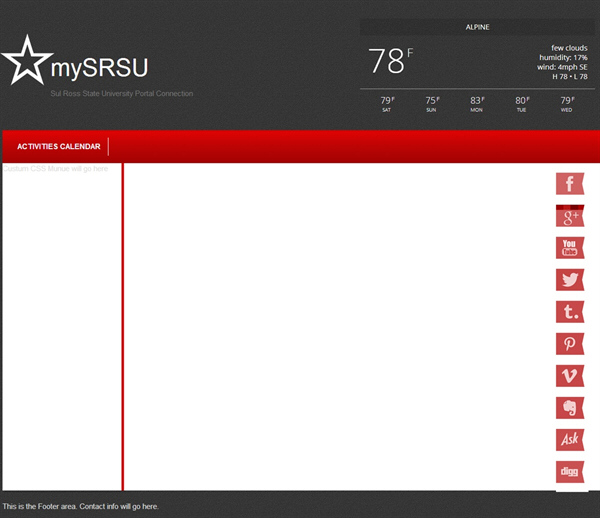Select Saturday's forecast in weather widget
This screenshot has height=518, width=600.
tap(386, 103)
